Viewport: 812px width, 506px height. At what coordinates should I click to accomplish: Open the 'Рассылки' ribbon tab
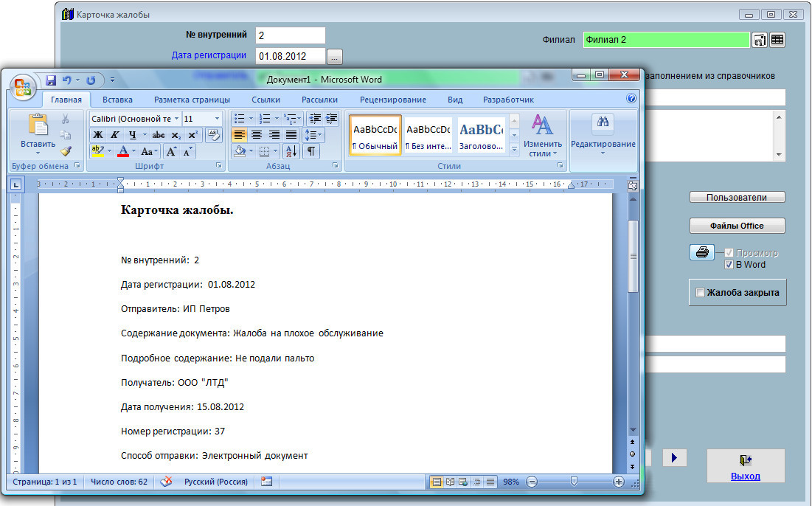coord(319,100)
